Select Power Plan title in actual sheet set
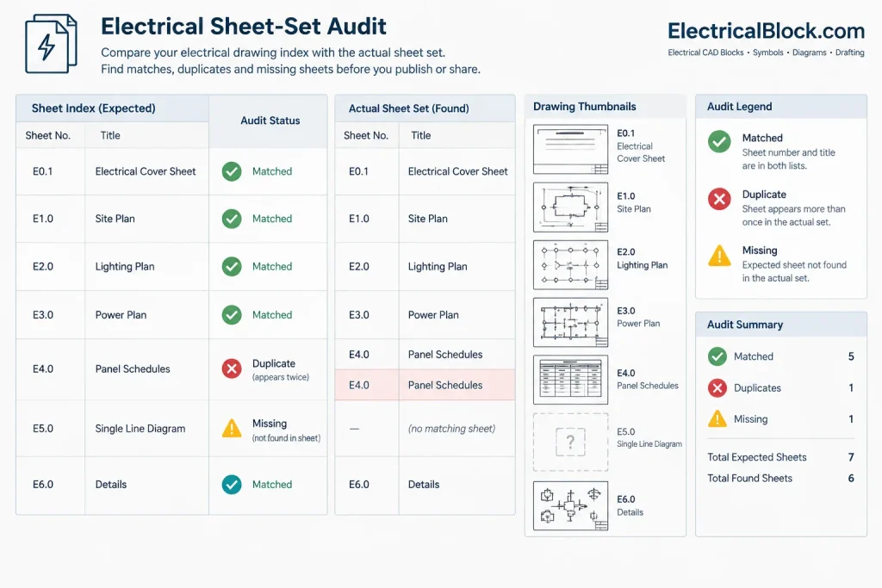 (433, 315)
